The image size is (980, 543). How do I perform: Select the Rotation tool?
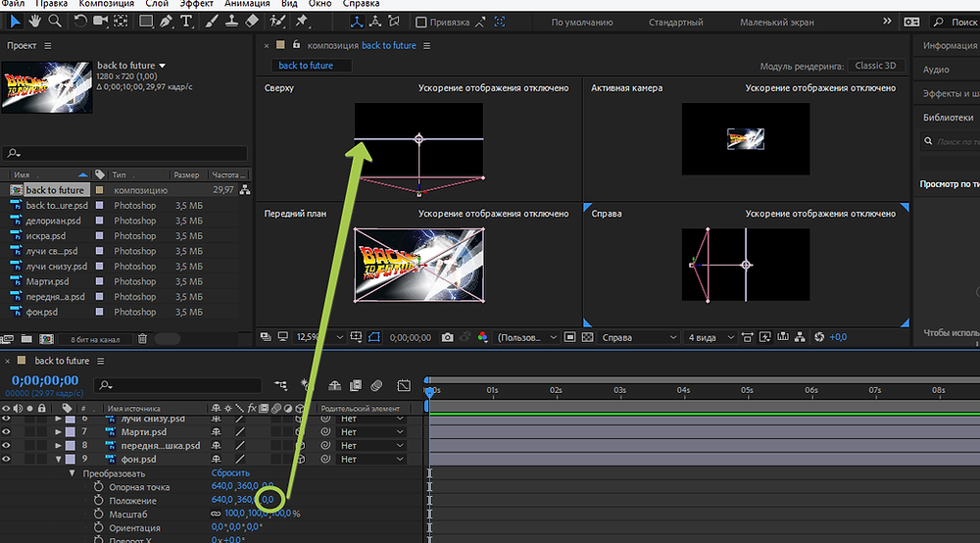coord(80,22)
